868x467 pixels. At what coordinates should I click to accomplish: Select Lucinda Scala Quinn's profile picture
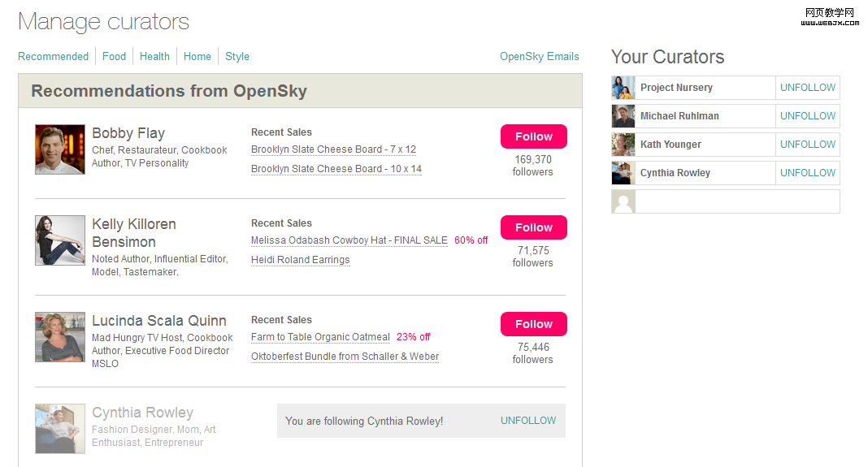coord(60,337)
